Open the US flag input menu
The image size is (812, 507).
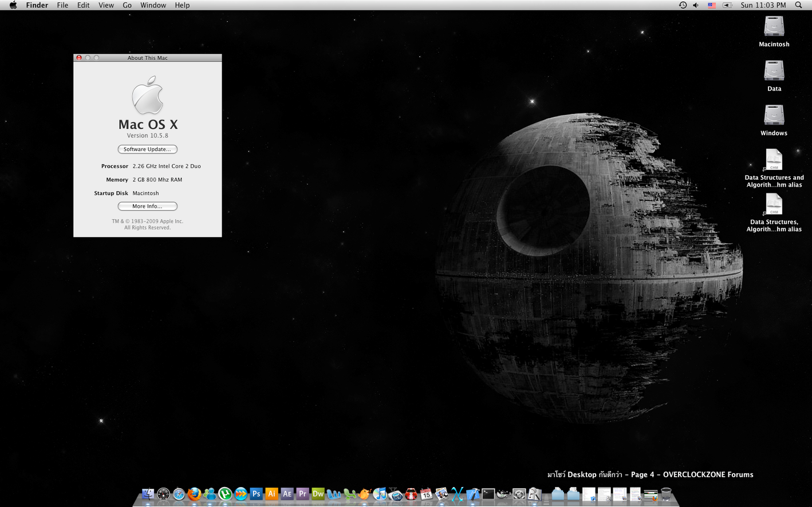[712, 5]
